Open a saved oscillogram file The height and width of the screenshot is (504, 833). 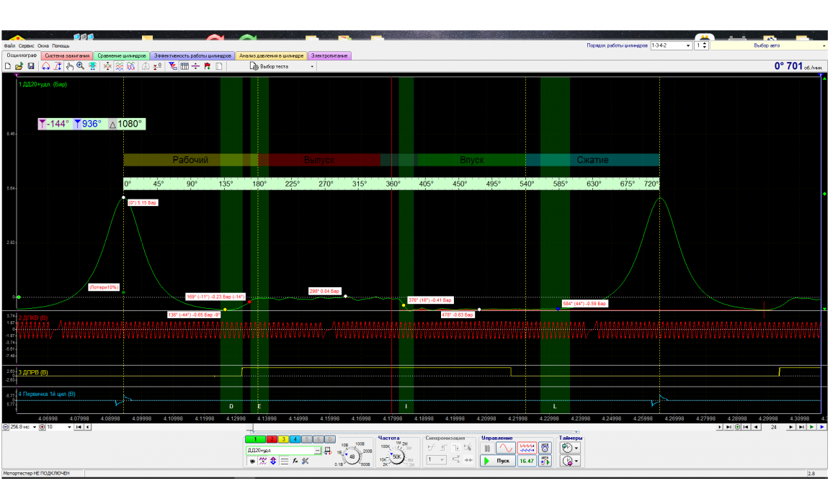19,66
